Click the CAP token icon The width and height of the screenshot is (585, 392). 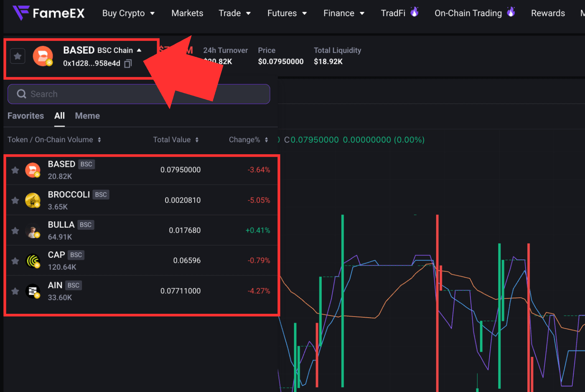[x=33, y=261]
